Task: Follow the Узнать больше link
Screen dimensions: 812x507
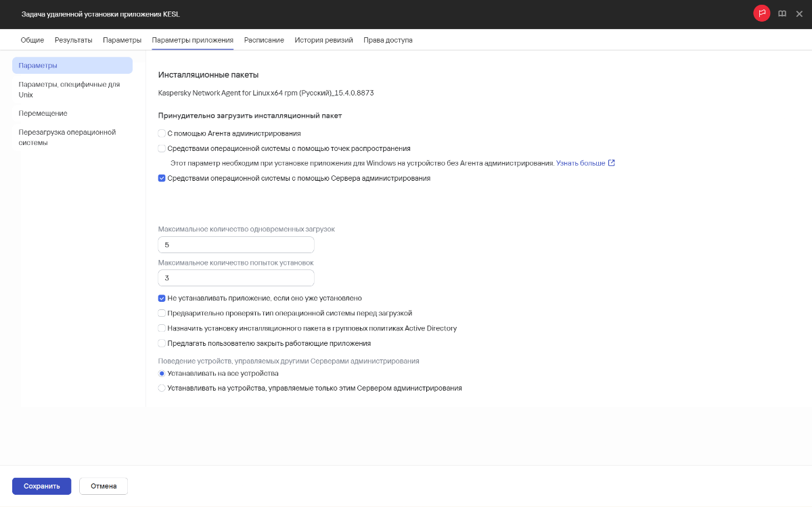Action: (580, 163)
